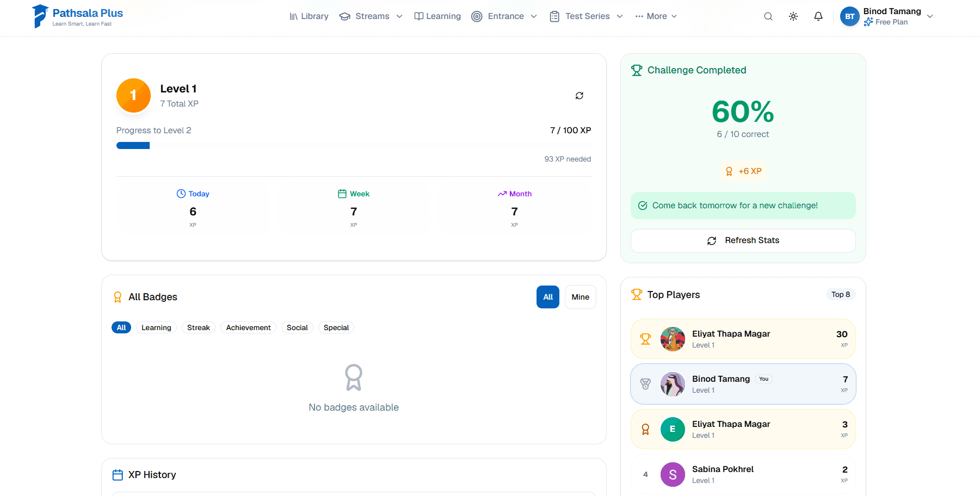The width and height of the screenshot is (980, 496).
Task: Filter badges by Achievement
Action: click(248, 327)
